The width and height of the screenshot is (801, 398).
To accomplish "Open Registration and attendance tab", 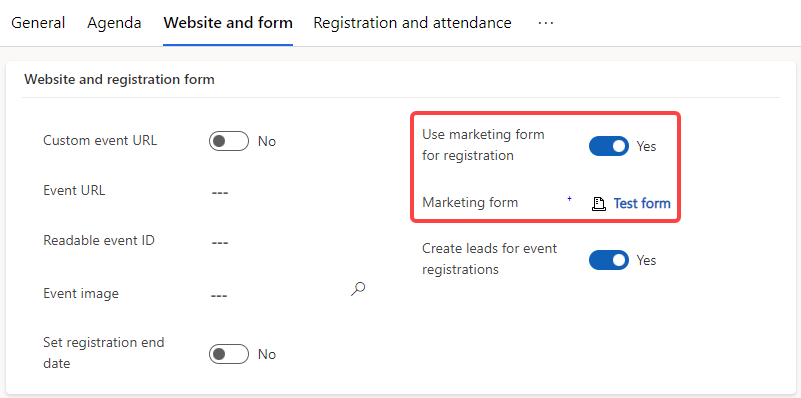I will [x=412, y=23].
